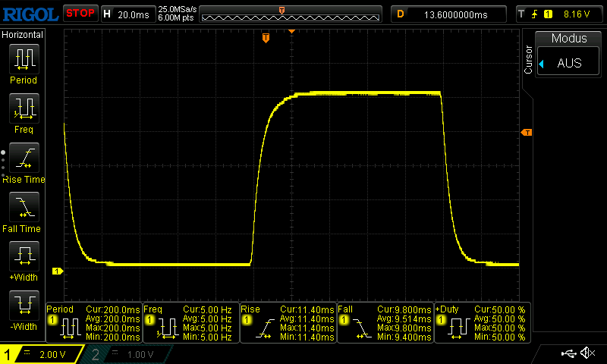Image resolution: width=607 pixels, height=364 pixels.
Task: Click the +Duty 50.00 % measurement readout
Action: (483, 323)
